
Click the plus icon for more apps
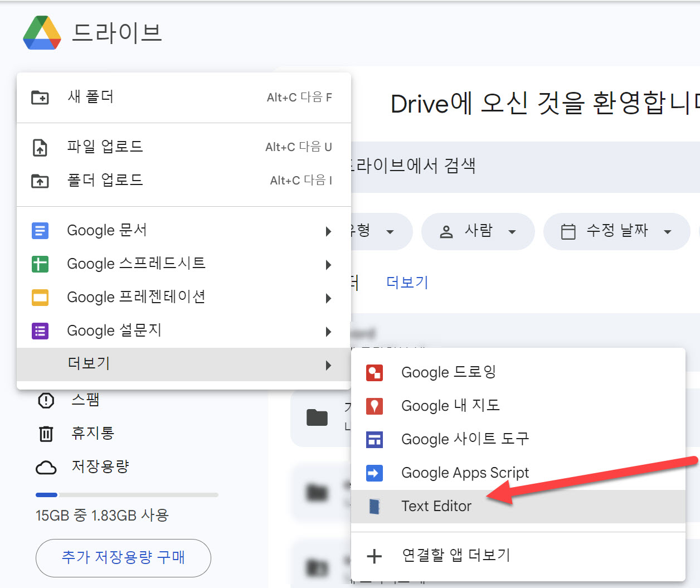(x=375, y=556)
